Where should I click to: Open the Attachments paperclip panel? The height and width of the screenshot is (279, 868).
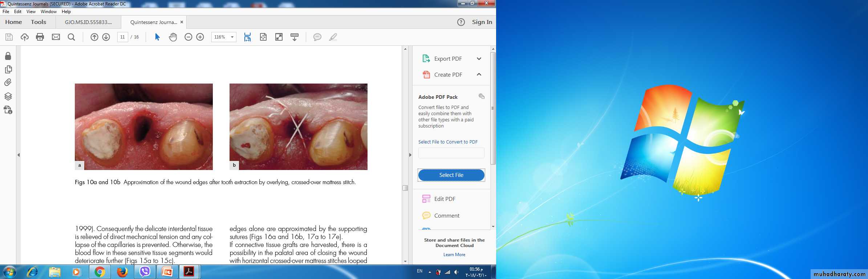[8, 82]
